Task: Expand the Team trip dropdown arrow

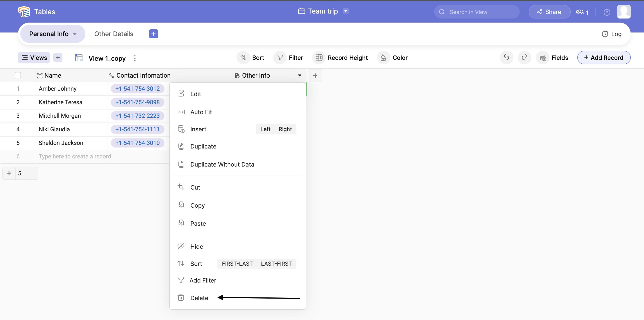Action: pyautogui.click(x=346, y=11)
